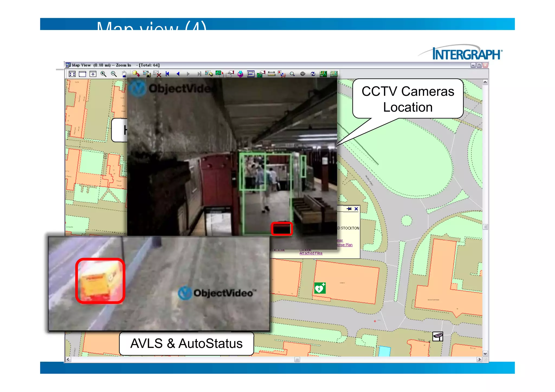This screenshot has width=555, height=392.
Task: Click the green street map icon
Action: (x=323, y=74)
